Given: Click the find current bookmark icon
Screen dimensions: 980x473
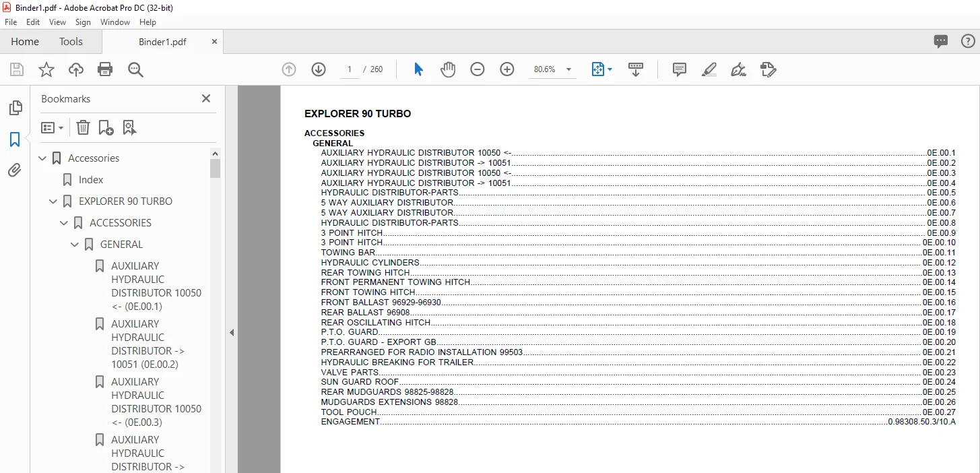Looking at the screenshot, I should [129, 127].
